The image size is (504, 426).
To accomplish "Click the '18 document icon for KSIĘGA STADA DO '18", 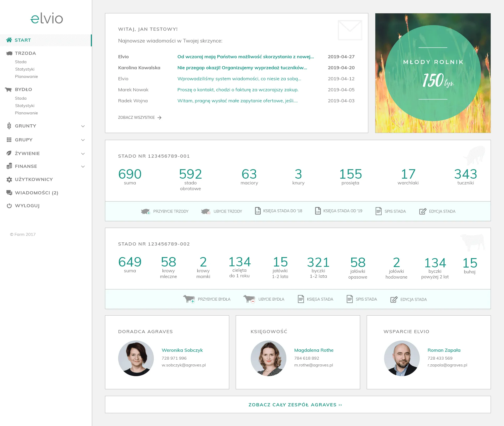I will 258,211.
